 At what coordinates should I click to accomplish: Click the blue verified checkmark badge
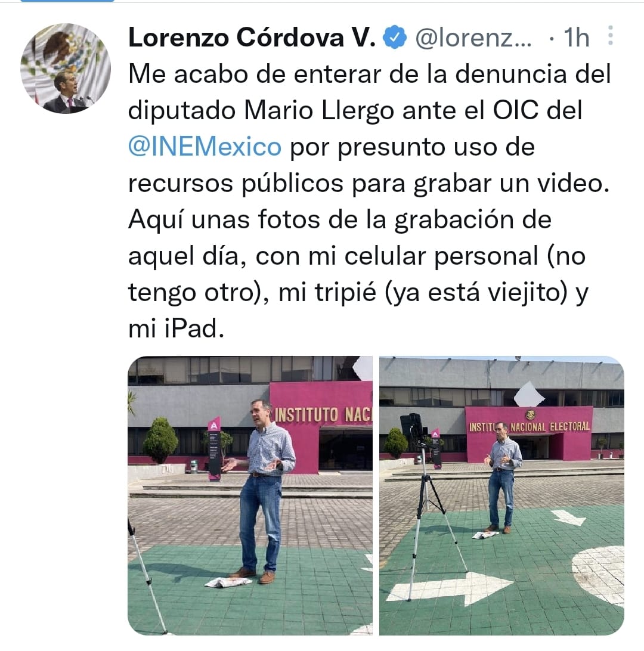pos(395,37)
